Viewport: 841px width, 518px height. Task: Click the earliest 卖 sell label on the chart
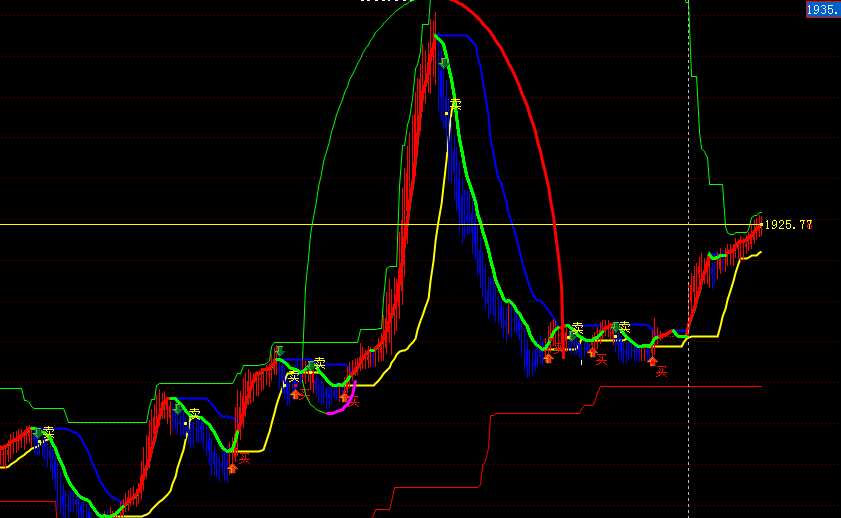(49, 432)
